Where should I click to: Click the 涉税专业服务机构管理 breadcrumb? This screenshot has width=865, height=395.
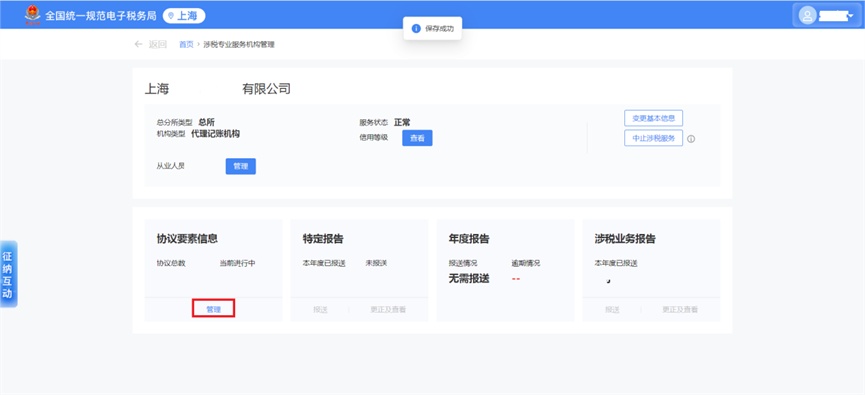(x=239, y=45)
